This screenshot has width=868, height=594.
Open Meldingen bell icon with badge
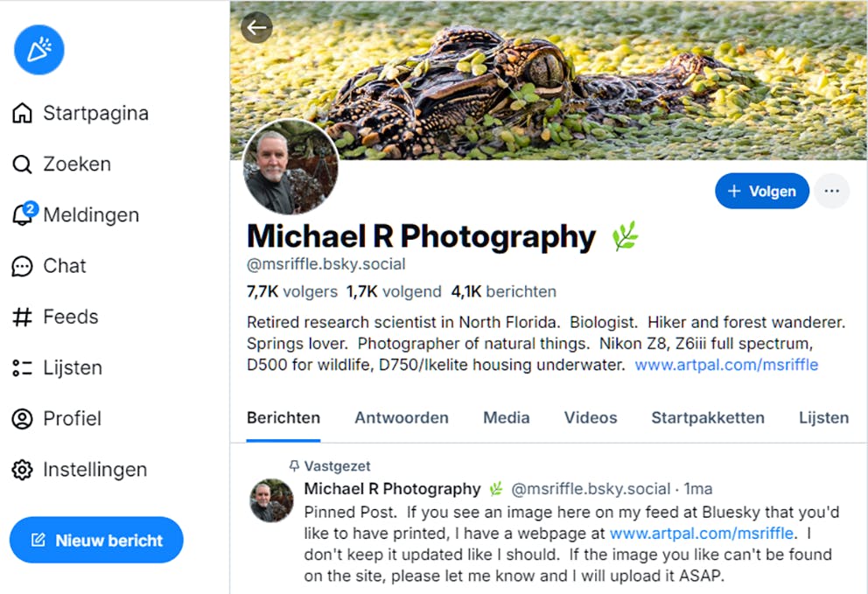[23, 215]
